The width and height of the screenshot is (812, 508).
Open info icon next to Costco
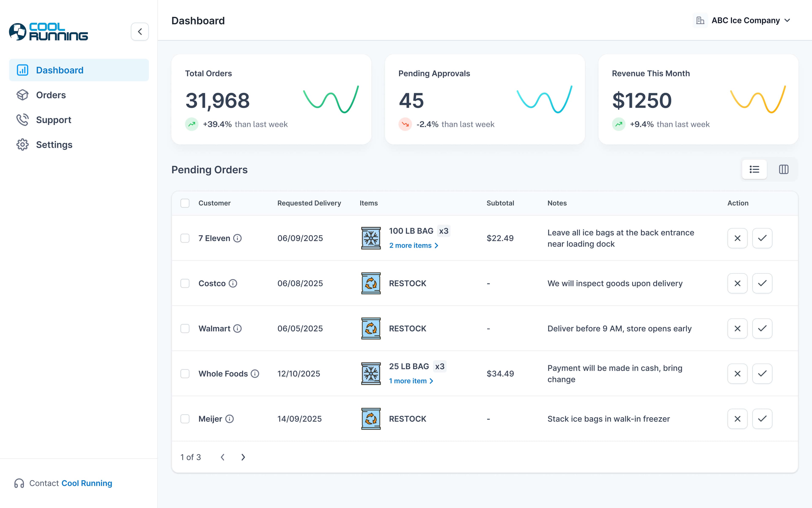(x=233, y=283)
